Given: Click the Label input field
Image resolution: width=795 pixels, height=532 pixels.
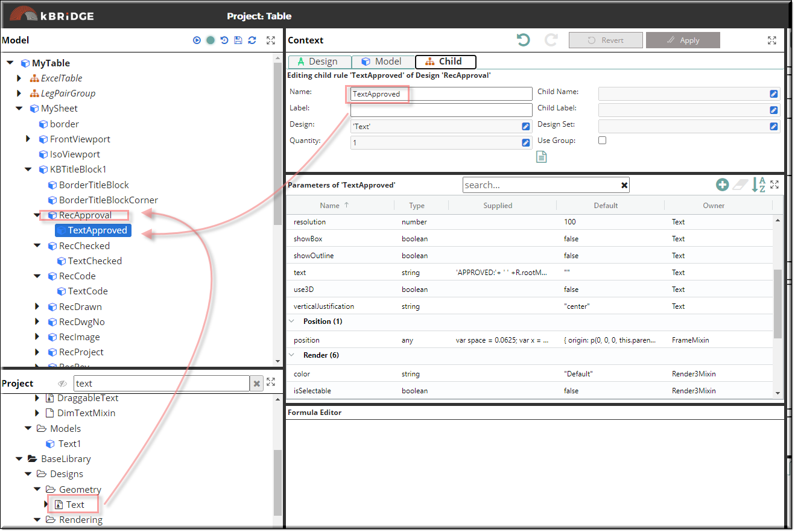Looking at the screenshot, I should pos(442,110).
